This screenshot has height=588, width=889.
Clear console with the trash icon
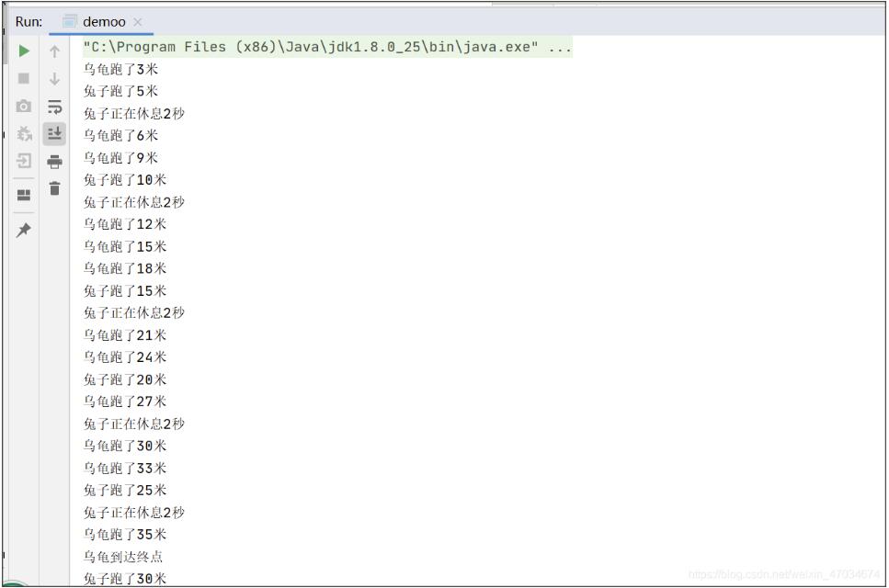click(x=54, y=188)
